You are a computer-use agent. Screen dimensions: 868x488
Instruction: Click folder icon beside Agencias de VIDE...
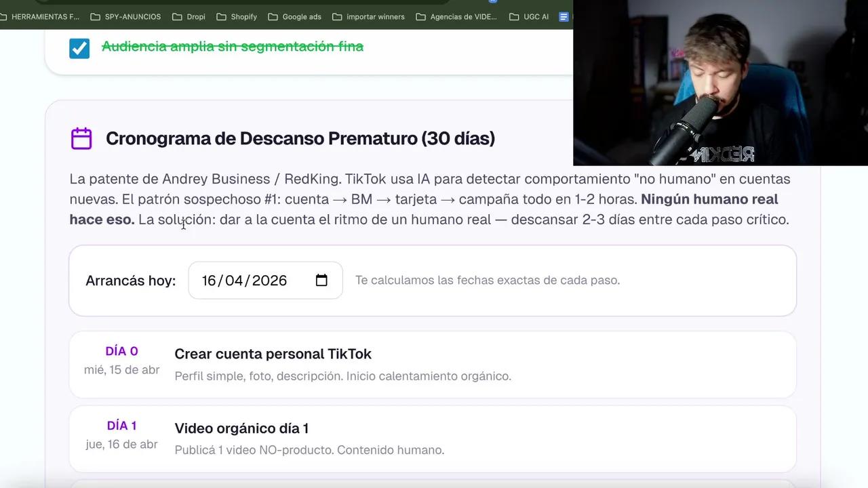pyautogui.click(x=420, y=16)
